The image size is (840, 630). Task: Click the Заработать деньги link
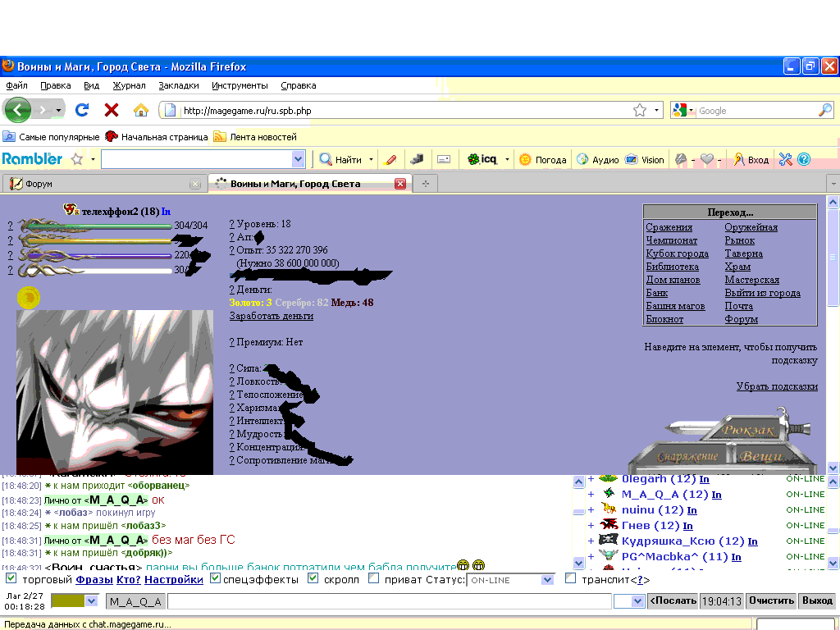click(x=271, y=316)
